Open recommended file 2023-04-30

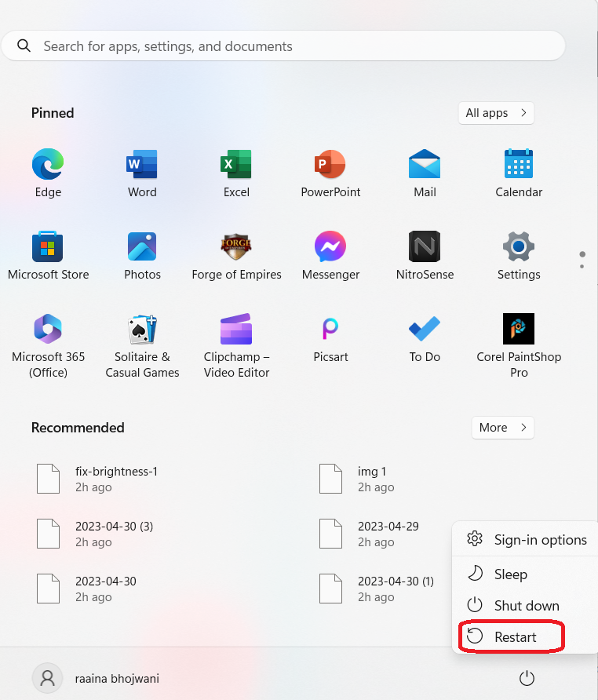pyautogui.click(x=87, y=589)
